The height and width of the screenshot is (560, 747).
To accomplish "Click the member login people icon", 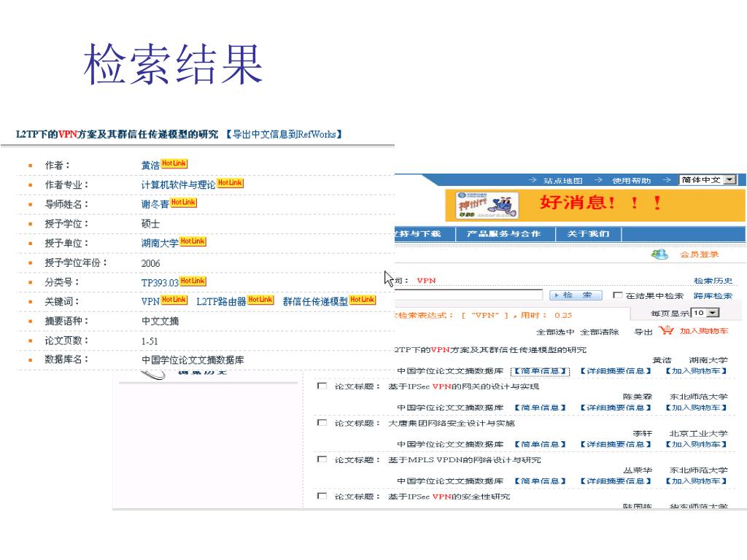I will click(x=659, y=254).
